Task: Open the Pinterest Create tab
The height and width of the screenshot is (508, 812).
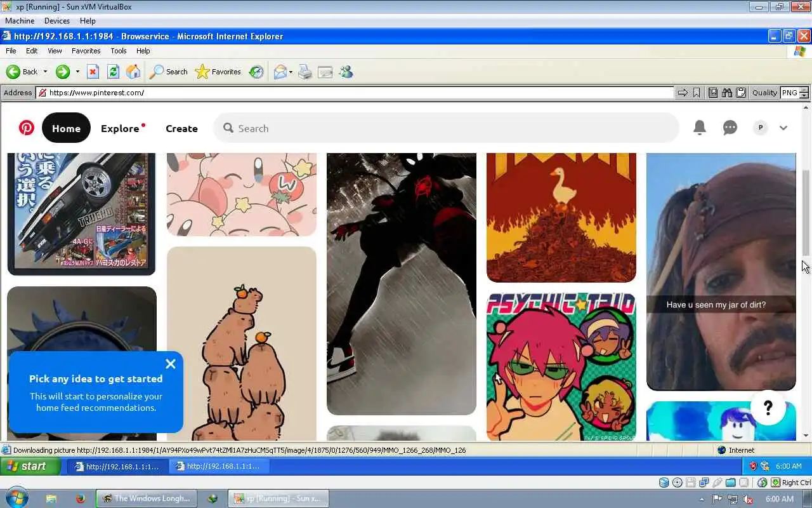Action: pos(181,128)
